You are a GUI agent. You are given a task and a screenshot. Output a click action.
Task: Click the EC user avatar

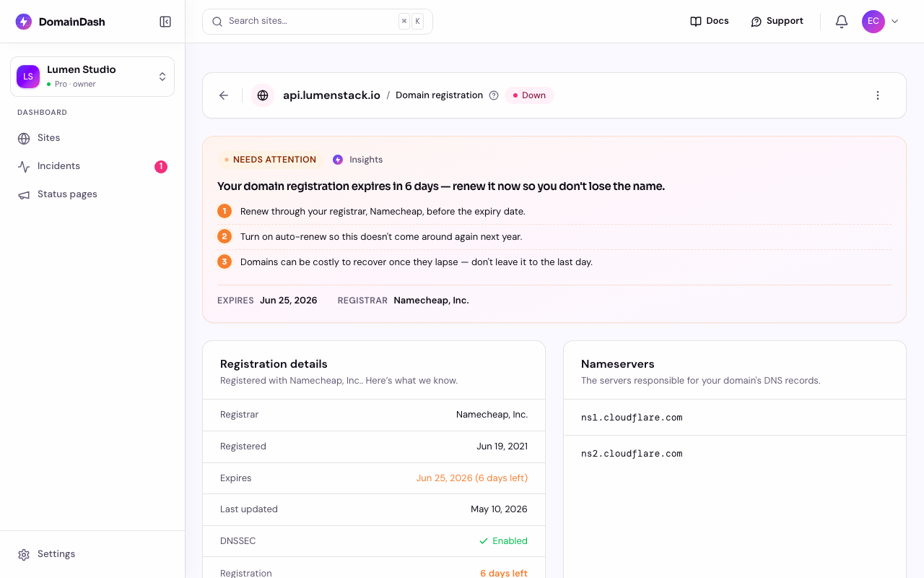873,22
